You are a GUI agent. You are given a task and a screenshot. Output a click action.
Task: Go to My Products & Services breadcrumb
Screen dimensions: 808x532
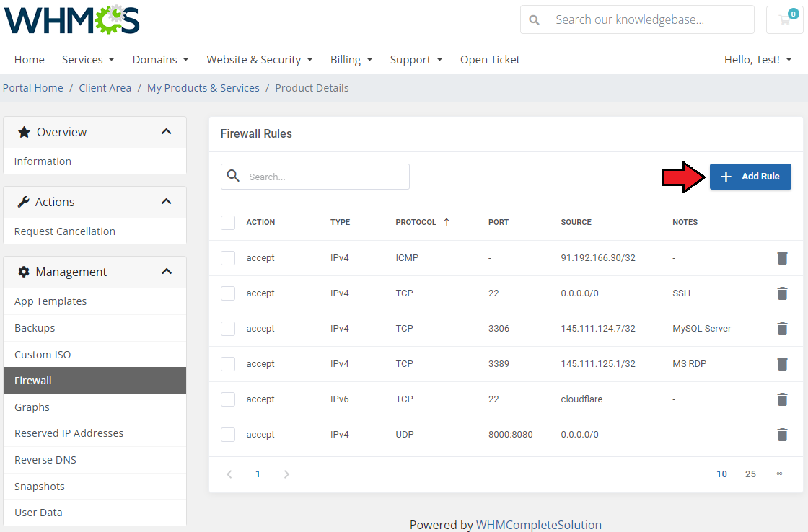tap(203, 88)
